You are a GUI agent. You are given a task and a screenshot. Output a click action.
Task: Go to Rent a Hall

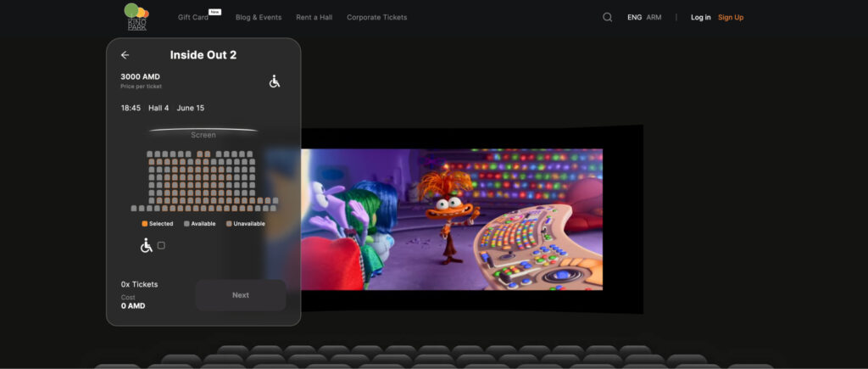[x=314, y=17]
